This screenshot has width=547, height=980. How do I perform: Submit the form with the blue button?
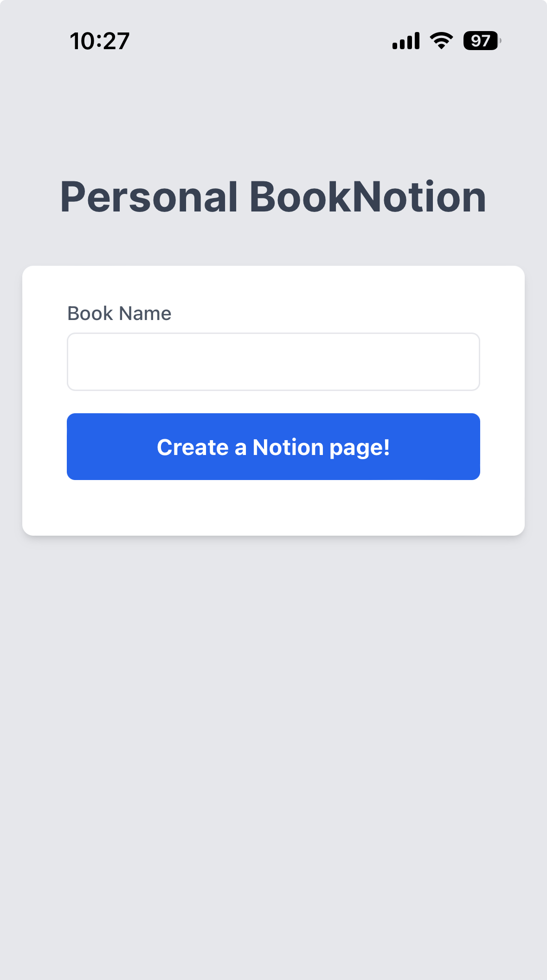(273, 447)
